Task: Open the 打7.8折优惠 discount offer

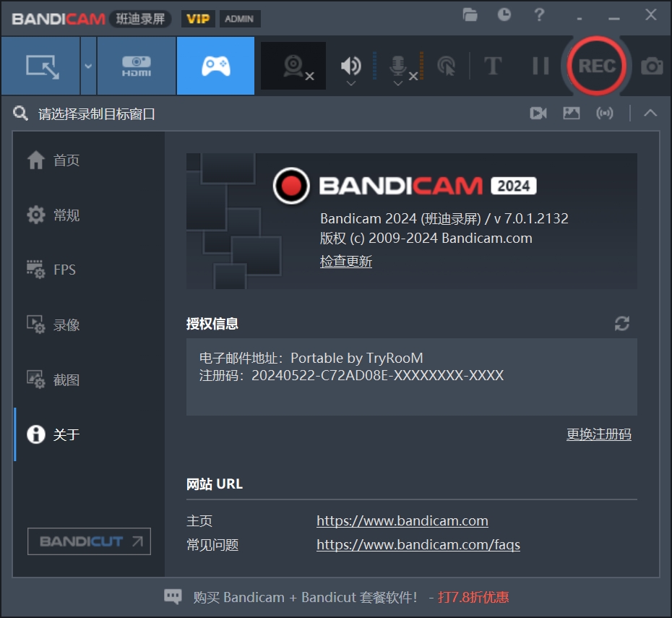Action: [473, 597]
